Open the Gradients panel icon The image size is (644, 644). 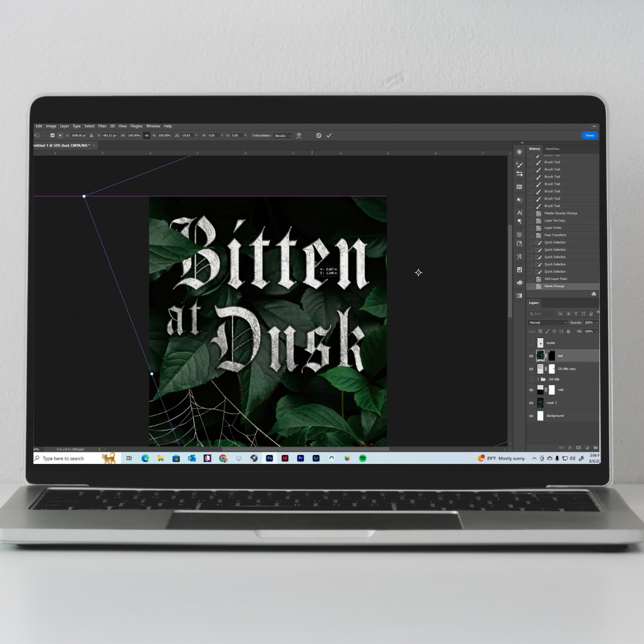[519, 295]
